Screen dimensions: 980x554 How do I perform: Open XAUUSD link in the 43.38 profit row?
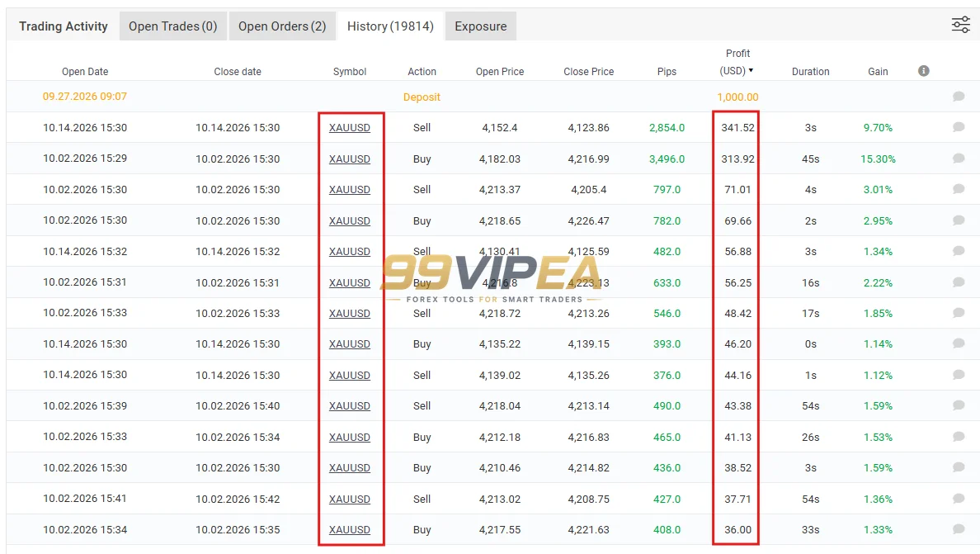pos(350,406)
